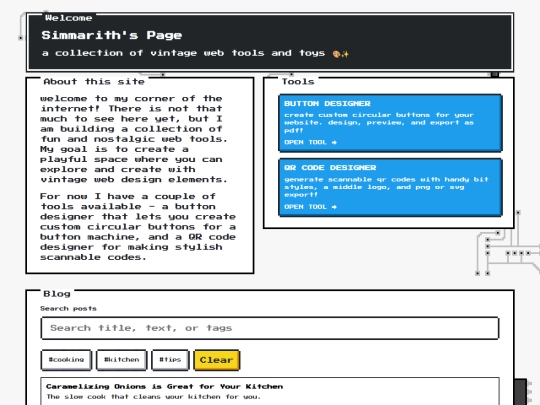Open the QR Code Designer tool link
Viewport: 540px width, 405px height.
[310, 207]
